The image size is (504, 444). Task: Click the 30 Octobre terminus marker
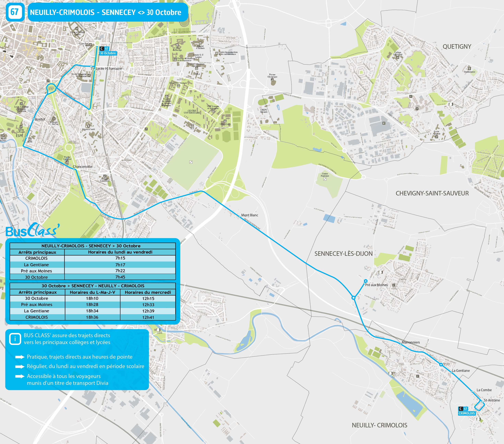coord(97,47)
